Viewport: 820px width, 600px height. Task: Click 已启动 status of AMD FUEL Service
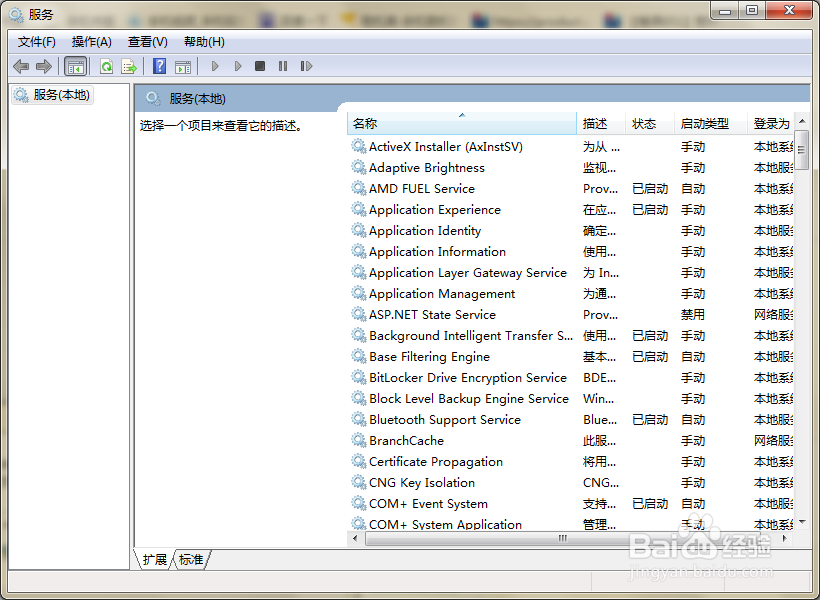650,189
